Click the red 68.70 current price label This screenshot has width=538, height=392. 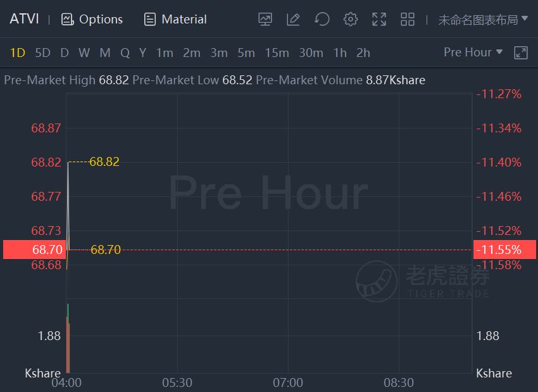34,250
